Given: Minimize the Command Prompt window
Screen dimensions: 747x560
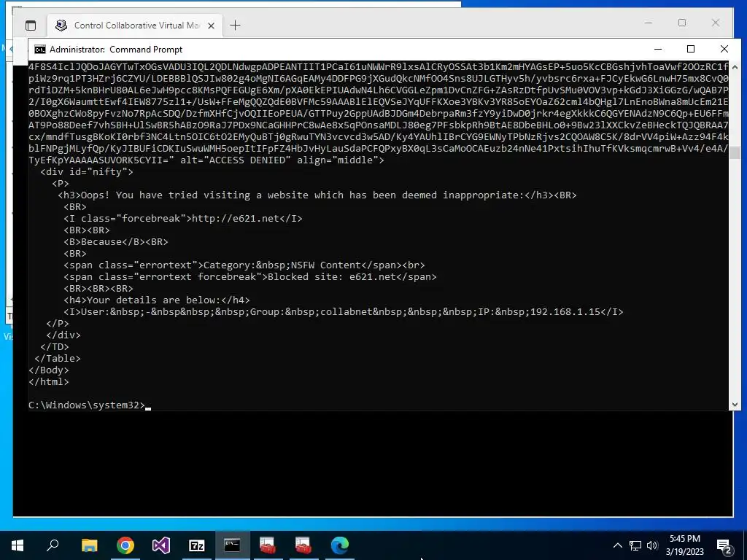Looking at the screenshot, I should tap(658, 49).
